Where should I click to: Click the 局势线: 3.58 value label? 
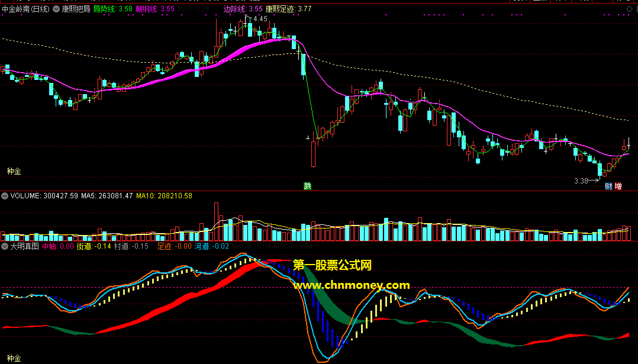pos(112,8)
